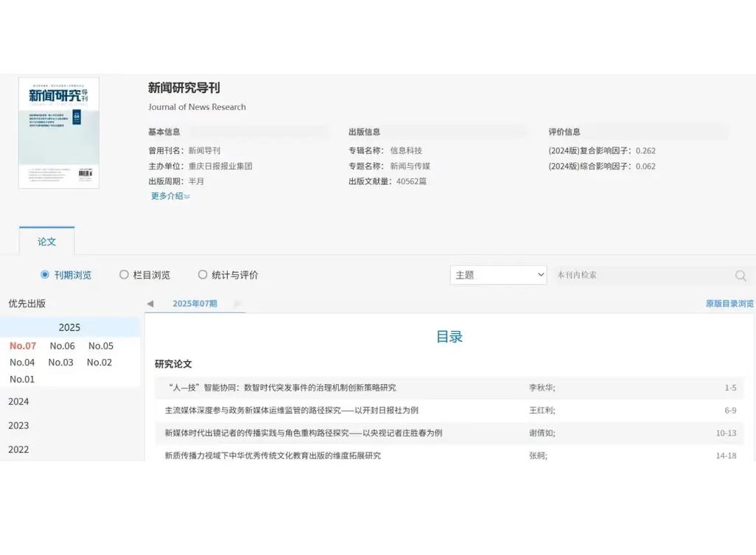This screenshot has width=756, height=555.
Task: Expand the 2023 year in sidebar
Action: 18,425
